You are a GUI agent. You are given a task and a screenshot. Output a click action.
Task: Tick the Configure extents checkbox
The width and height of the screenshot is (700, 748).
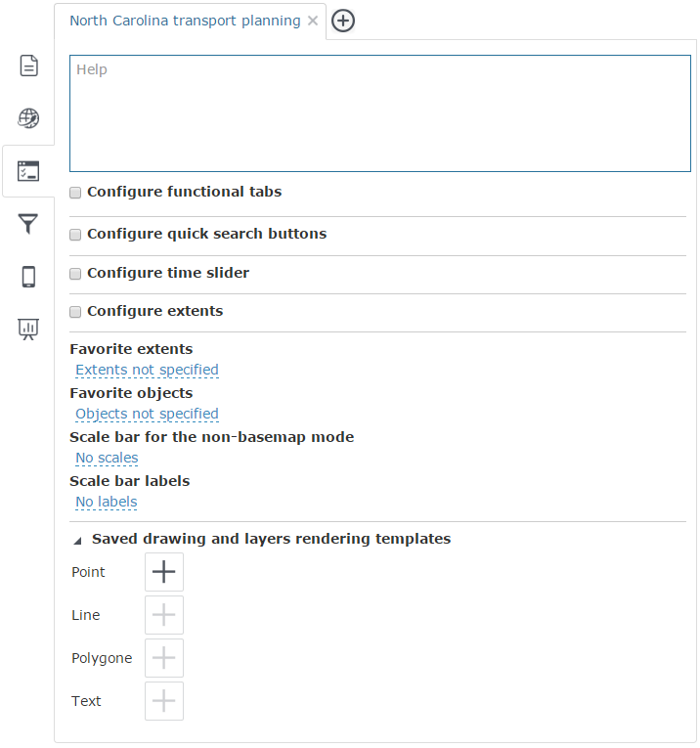[x=75, y=312]
